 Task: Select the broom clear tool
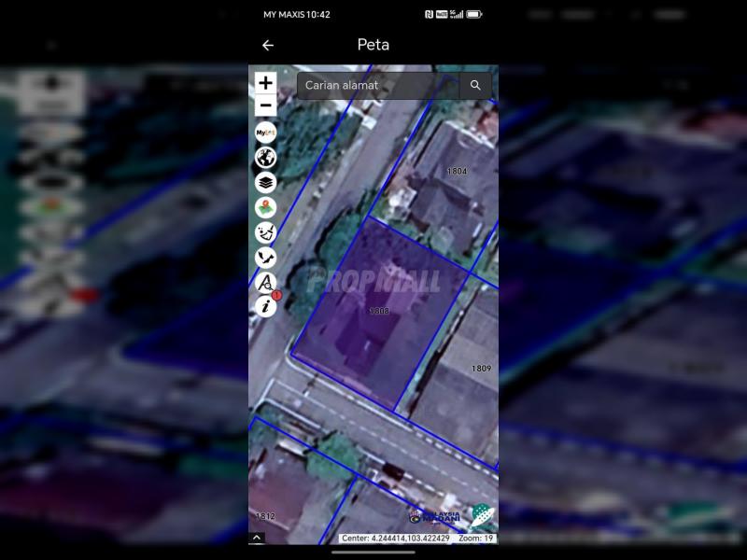(x=265, y=232)
